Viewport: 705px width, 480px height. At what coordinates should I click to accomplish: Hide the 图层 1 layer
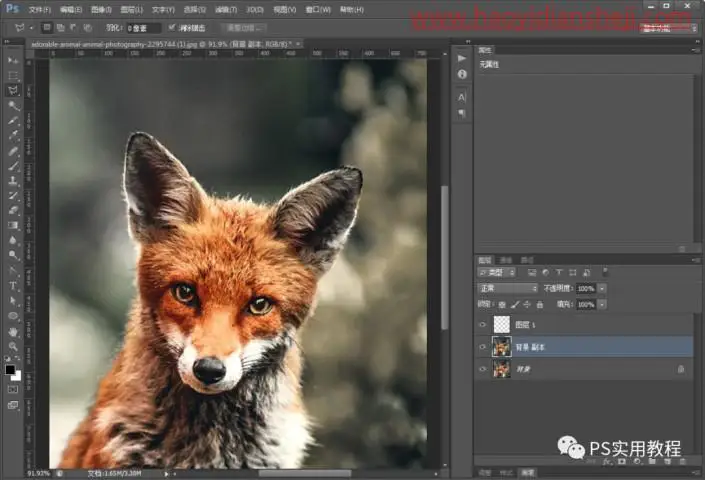[483, 324]
